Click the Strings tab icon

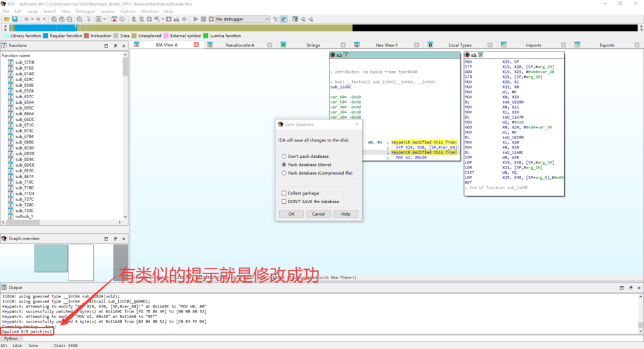(284, 45)
